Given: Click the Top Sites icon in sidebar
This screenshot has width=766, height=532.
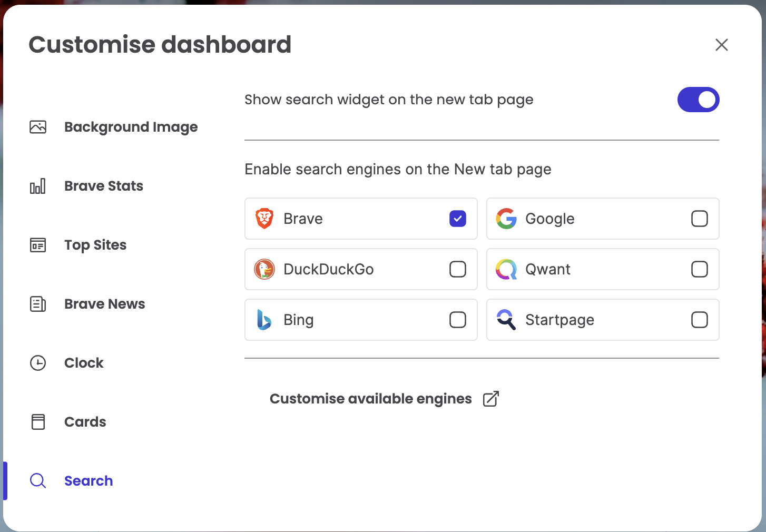Looking at the screenshot, I should 38,245.
